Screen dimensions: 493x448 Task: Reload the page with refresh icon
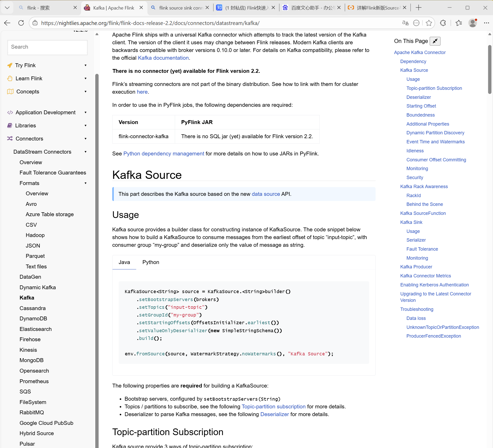(21, 23)
